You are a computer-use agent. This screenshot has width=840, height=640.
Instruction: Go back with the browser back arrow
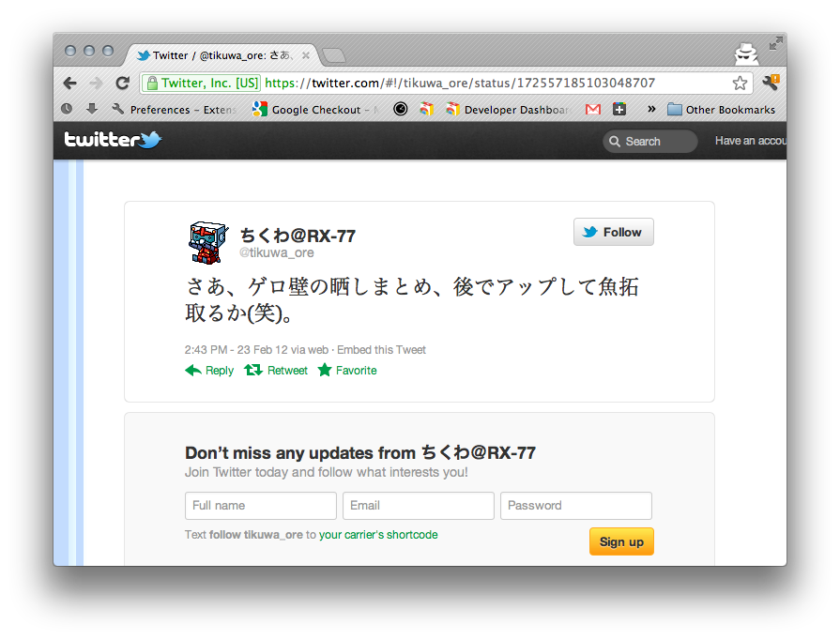click(70, 83)
